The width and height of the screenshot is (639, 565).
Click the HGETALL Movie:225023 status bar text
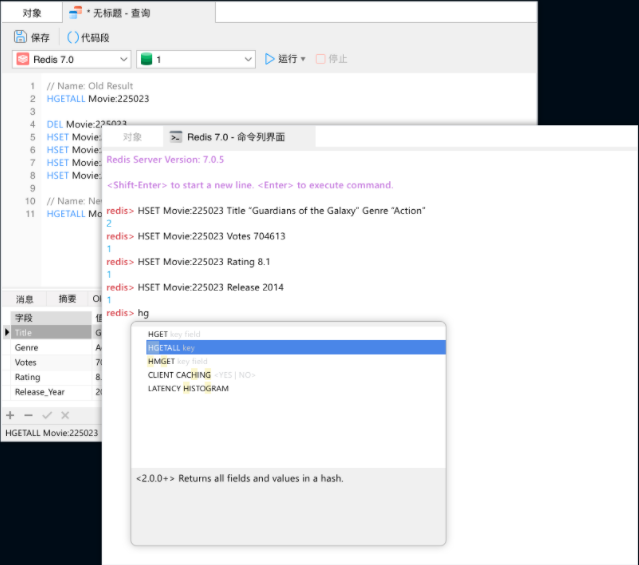(x=52, y=433)
